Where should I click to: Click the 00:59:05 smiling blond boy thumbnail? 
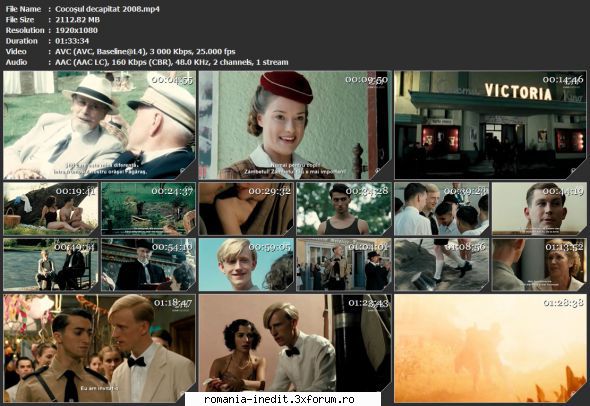point(246,265)
